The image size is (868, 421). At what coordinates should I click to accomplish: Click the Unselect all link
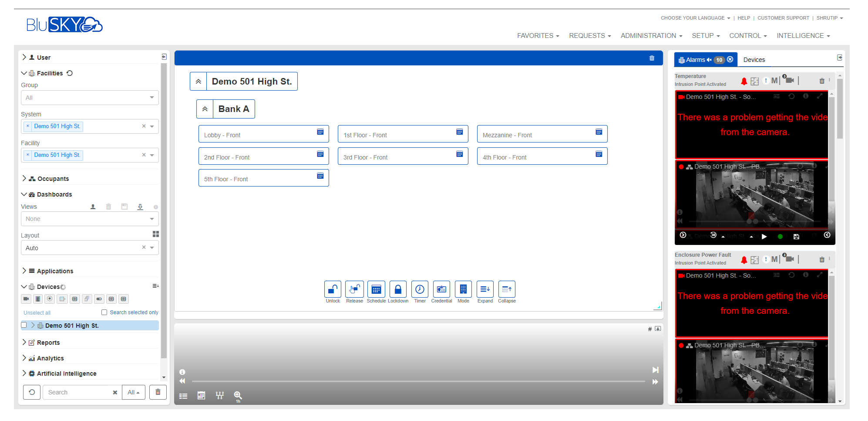[37, 313]
